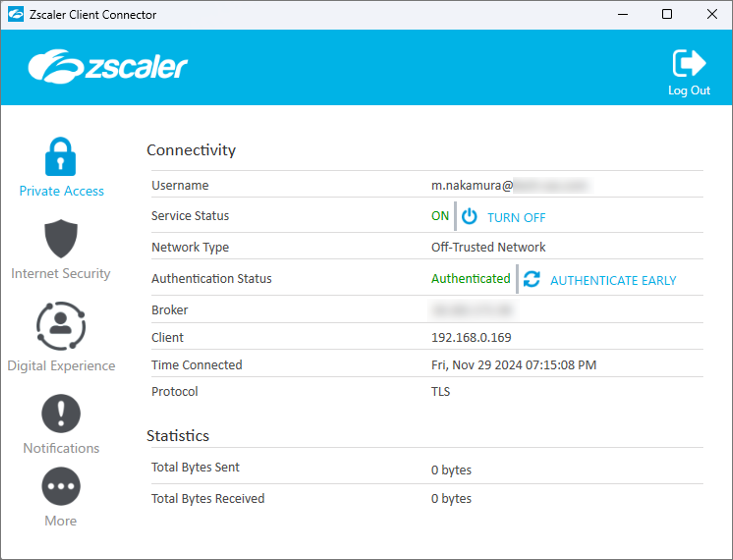Screen dimensions: 733x560
Task: Click the blurred Broker value
Action: point(473,310)
